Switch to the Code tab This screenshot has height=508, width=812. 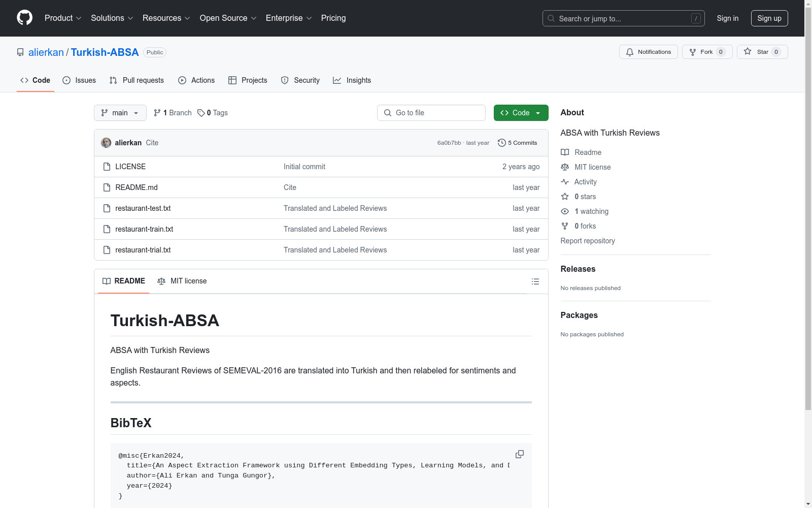[36, 80]
